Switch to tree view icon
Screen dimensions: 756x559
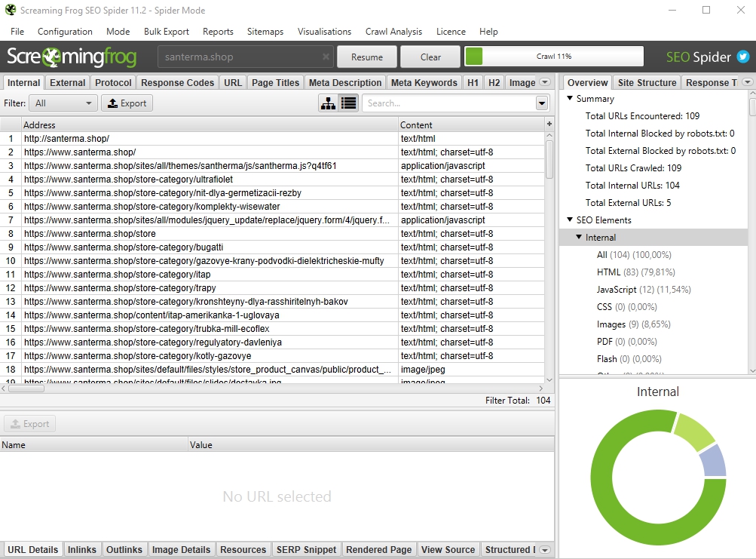(x=329, y=103)
